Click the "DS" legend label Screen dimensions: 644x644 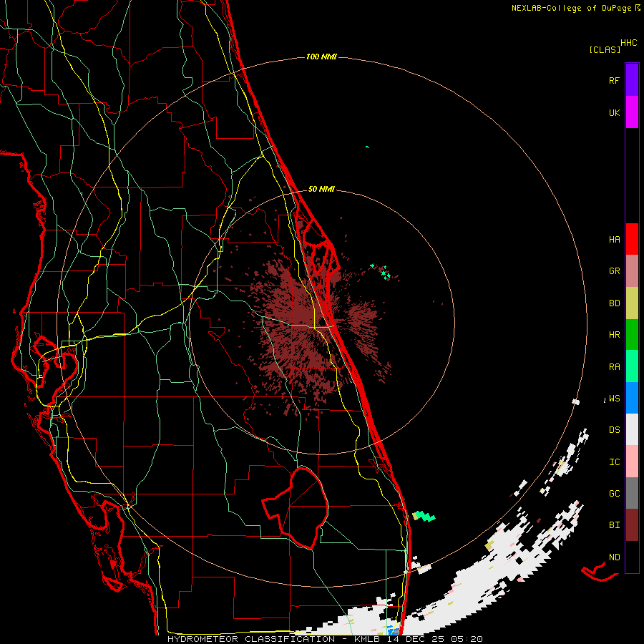tap(614, 430)
